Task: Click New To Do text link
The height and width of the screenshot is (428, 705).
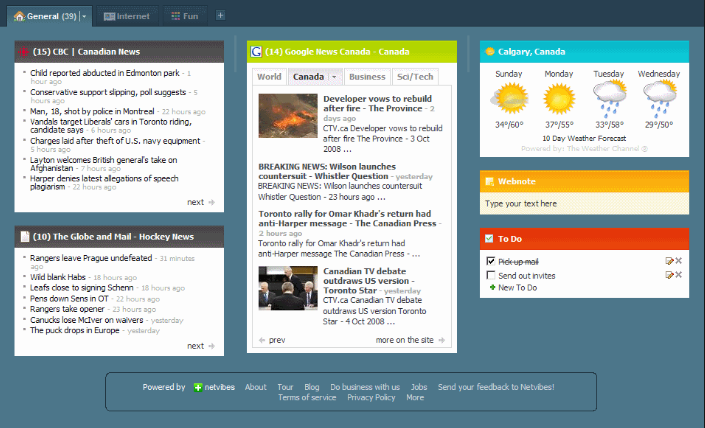Action: click(518, 288)
